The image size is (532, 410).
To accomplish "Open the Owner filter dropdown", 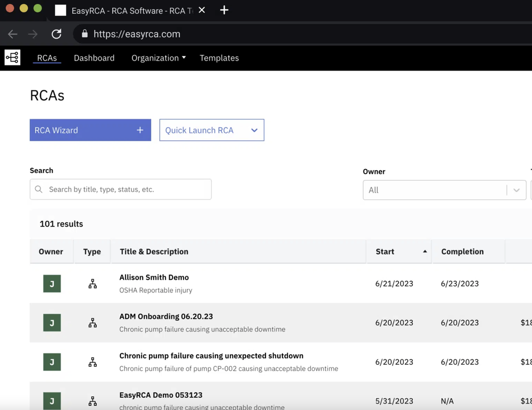I will coord(444,190).
